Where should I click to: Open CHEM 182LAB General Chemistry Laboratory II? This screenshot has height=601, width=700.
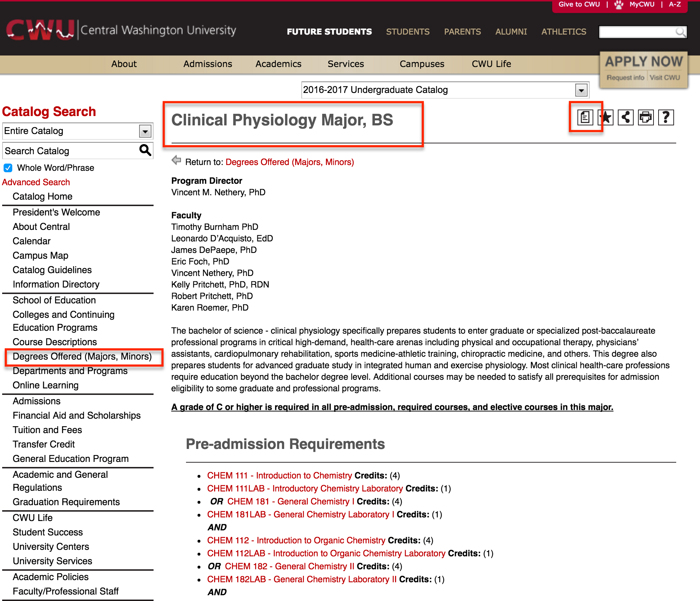click(302, 579)
